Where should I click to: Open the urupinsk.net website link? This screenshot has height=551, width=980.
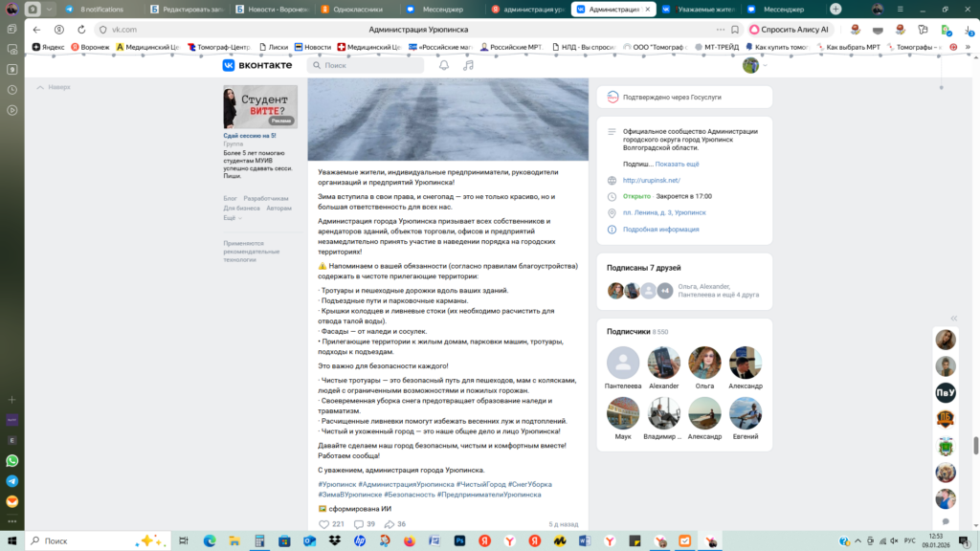pos(651,180)
